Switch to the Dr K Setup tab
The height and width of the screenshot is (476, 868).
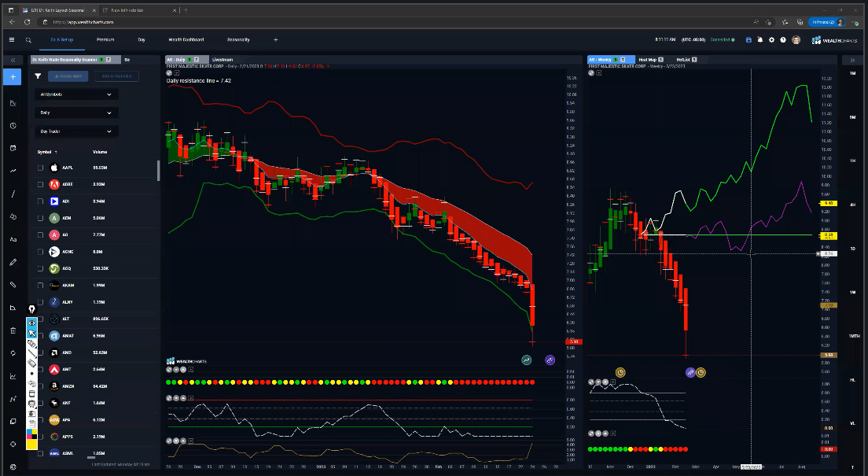point(62,40)
